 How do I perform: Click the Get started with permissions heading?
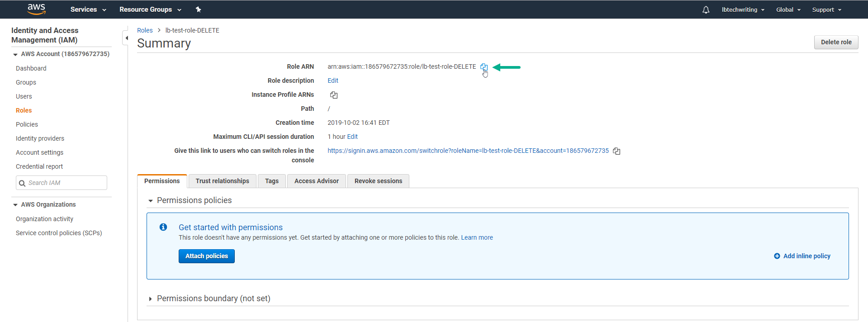click(x=231, y=227)
